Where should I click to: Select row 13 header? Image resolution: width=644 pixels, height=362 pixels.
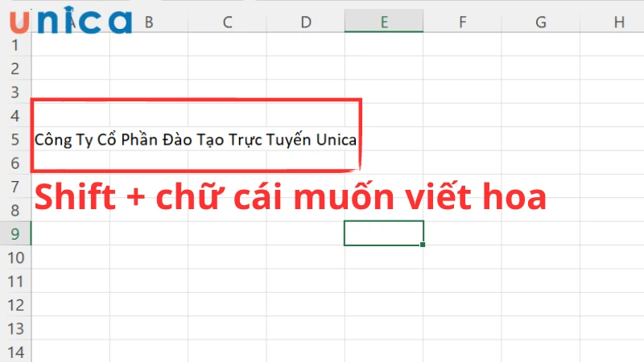[x=15, y=328]
